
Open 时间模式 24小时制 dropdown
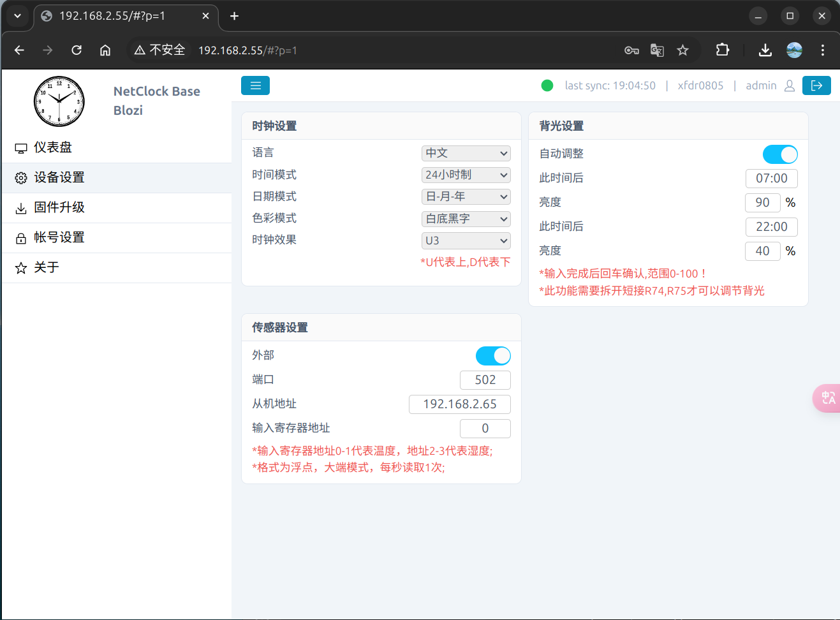(x=466, y=175)
